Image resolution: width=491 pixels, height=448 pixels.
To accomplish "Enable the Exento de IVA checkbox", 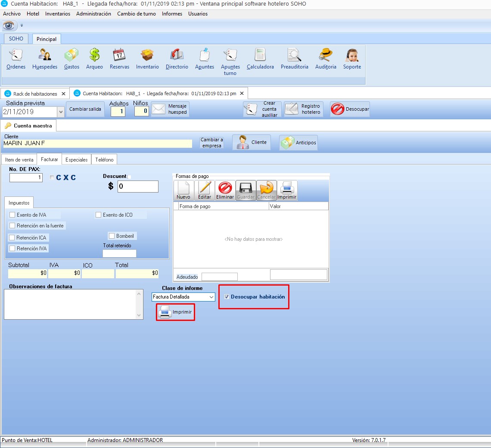I will pyautogui.click(x=12, y=215).
